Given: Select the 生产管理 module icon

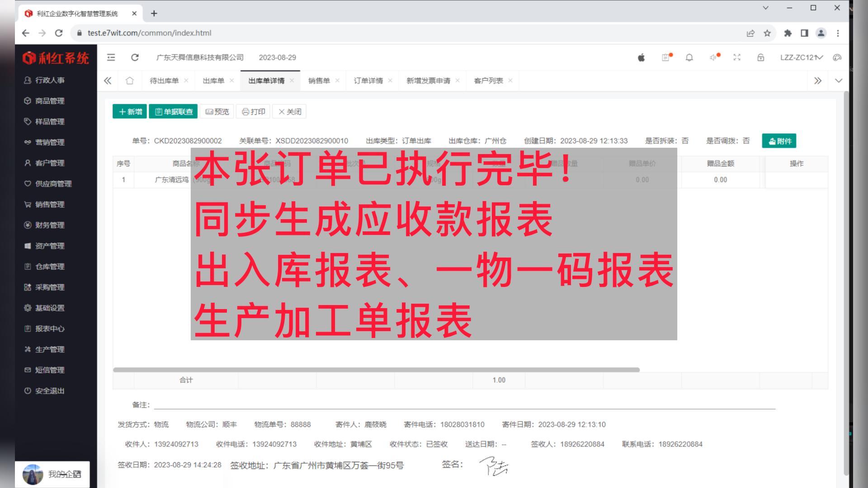Looking at the screenshot, I should coord(27,349).
